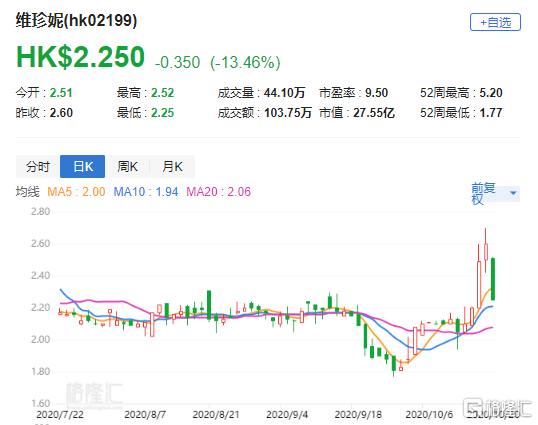Click the 昨收 value 2.60
This screenshot has width=538, height=425.
pyautogui.click(x=61, y=113)
